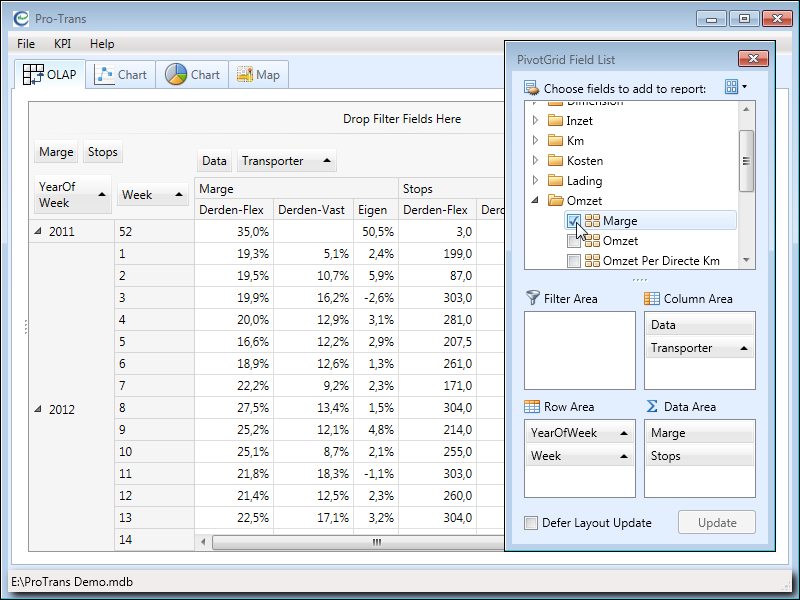The height and width of the screenshot is (600, 800).
Task: Close the PivotGrid Field List panel
Action: 751,59
